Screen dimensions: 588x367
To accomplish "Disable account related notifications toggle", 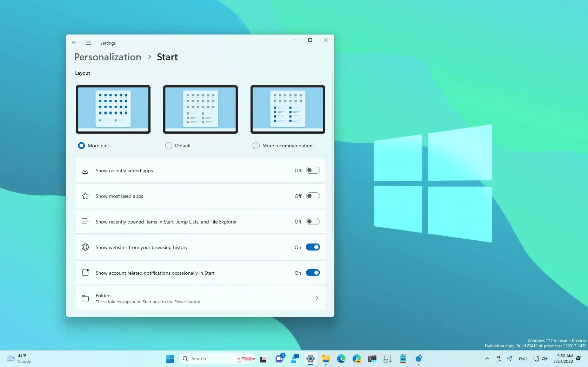I will (x=313, y=273).
